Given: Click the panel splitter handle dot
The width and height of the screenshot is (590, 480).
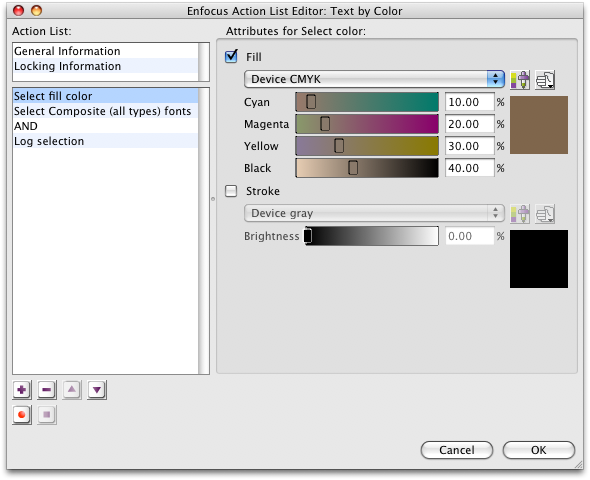Looking at the screenshot, I should 213,199.
